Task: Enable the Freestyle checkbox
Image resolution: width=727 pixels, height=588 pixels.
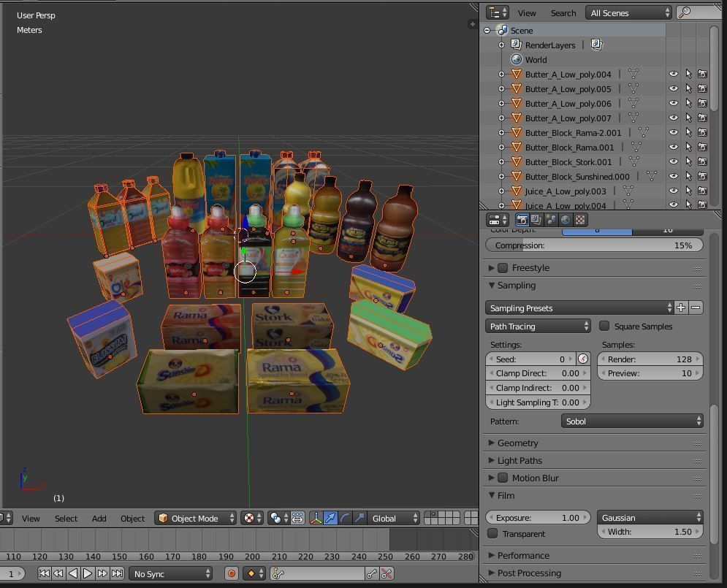Action: pos(503,268)
